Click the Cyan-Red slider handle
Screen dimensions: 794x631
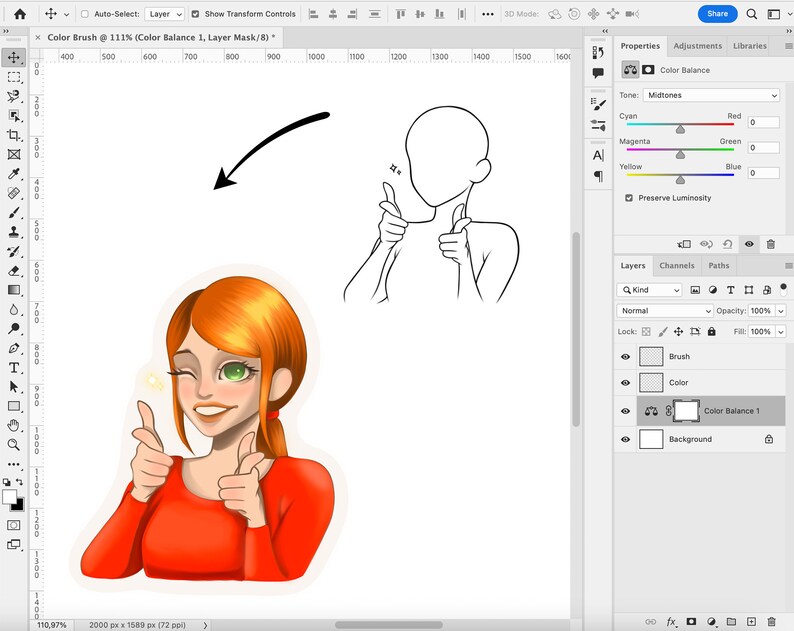click(681, 130)
